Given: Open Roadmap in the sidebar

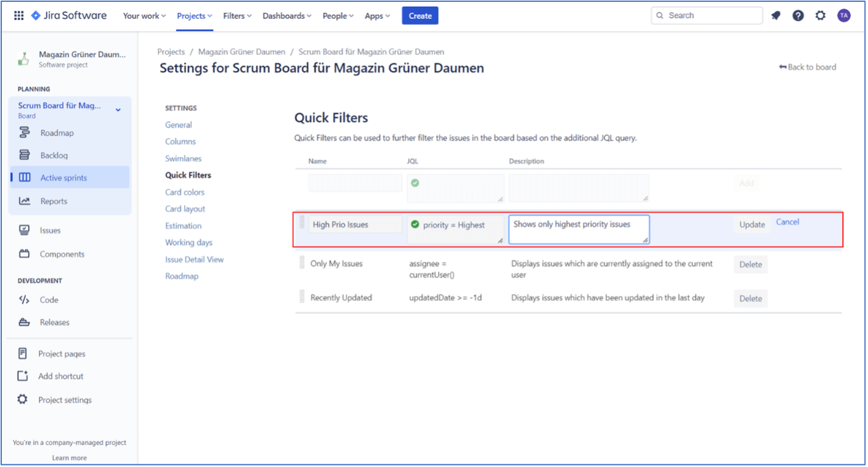Looking at the screenshot, I should (x=57, y=133).
